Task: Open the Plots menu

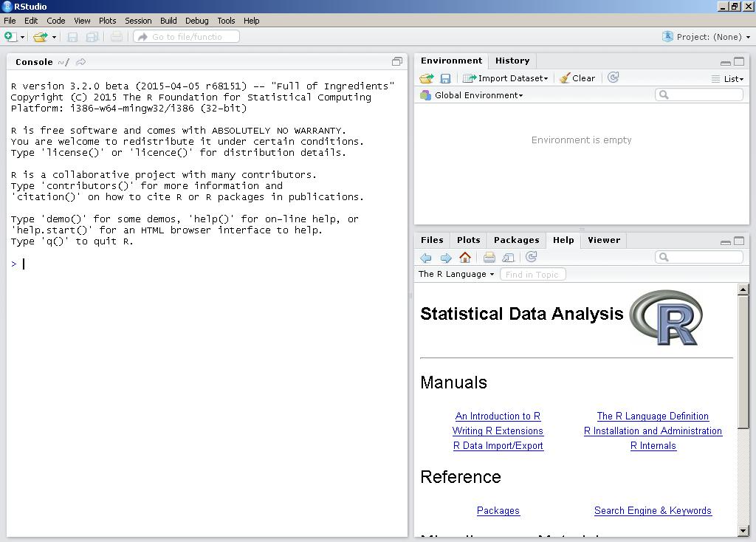Action: click(108, 21)
